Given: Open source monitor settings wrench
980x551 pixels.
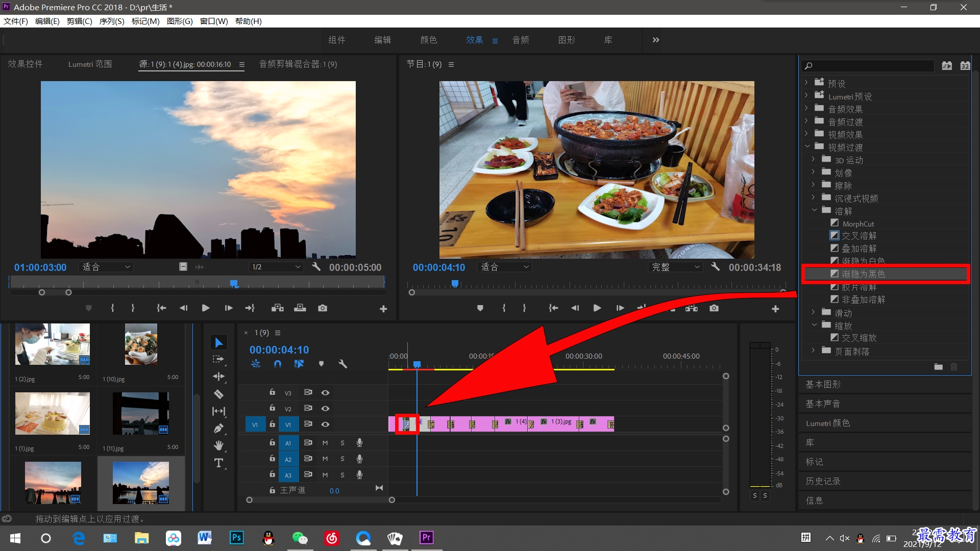Looking at the screenshot, I should [316, 267].
